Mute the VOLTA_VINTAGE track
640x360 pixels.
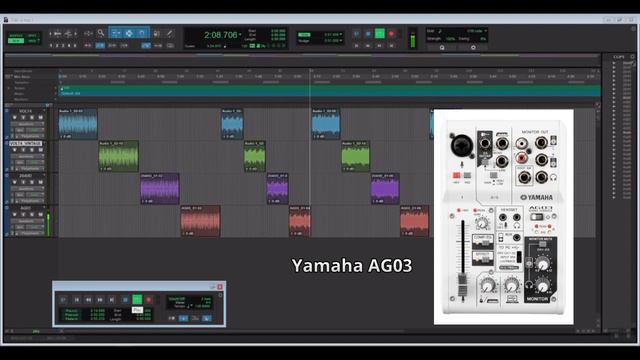pos(40,150)
